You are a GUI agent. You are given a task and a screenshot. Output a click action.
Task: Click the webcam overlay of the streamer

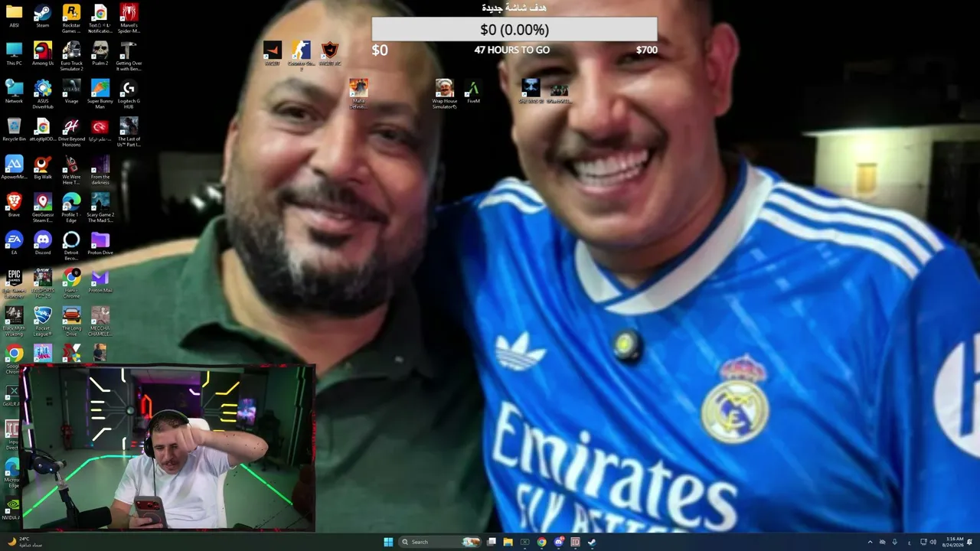click(168, 448)
